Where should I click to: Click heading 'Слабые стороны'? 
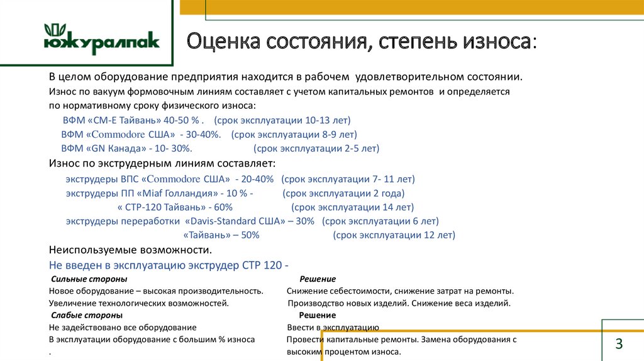pos(87,316)
